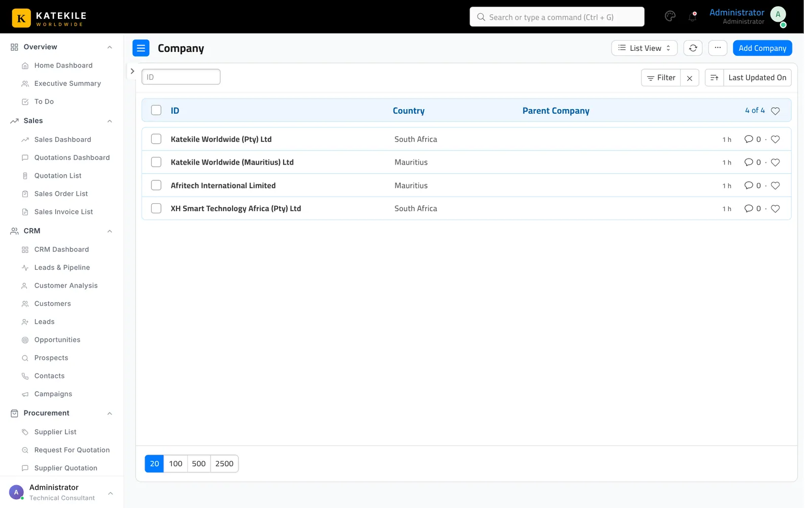Open the theme switcher palette icon
The width and height of the screenshot is (812, 508).
(670, 16)
